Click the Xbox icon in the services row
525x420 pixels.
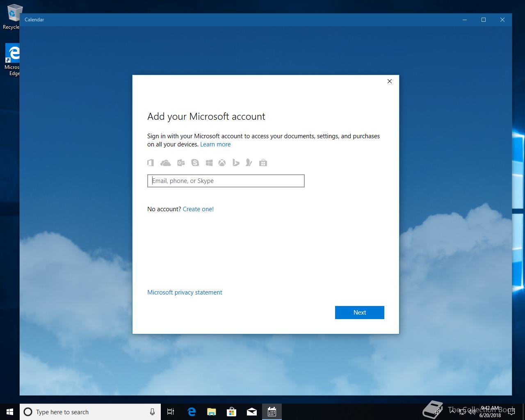click(222, 163)
